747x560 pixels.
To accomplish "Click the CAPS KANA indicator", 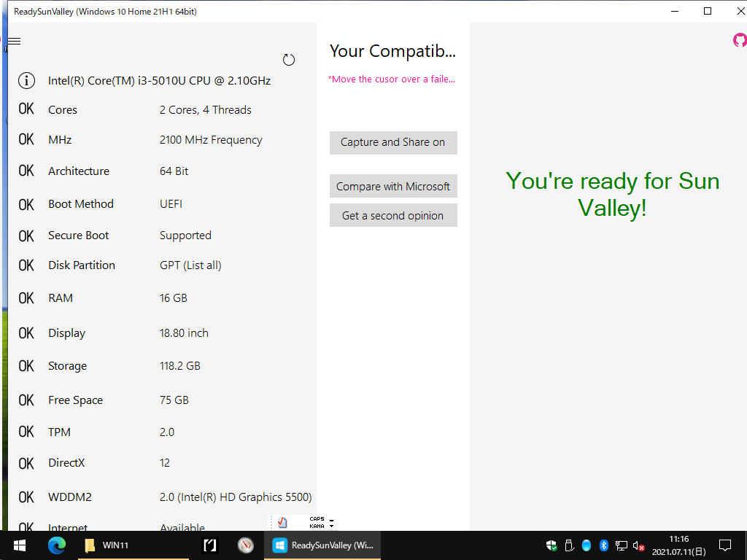I will (x=317, y=522).
